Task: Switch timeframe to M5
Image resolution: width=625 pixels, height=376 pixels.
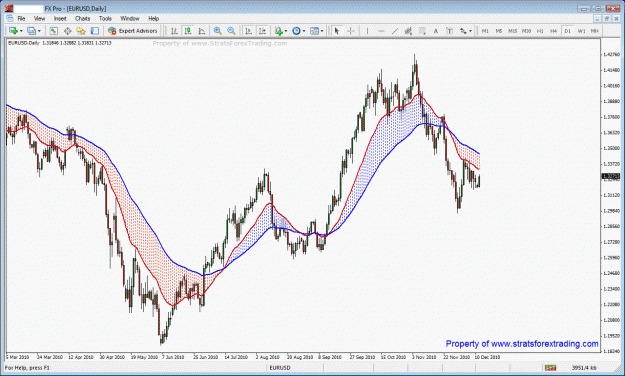Action: (x=499, y=31)
